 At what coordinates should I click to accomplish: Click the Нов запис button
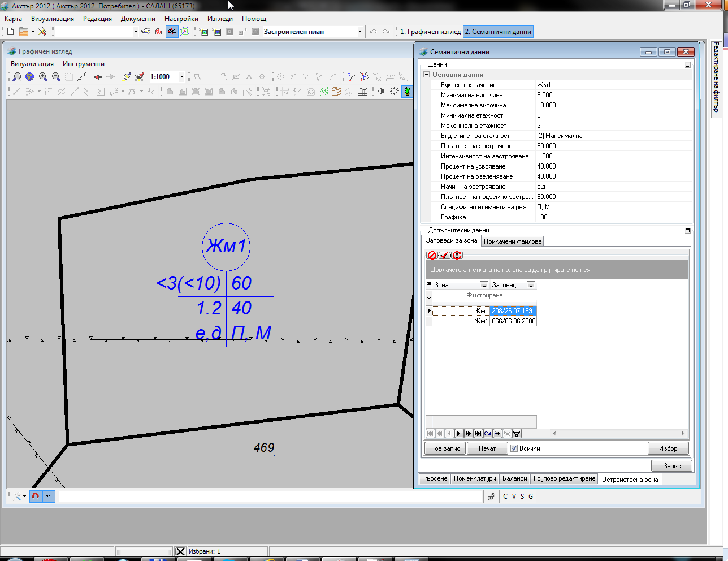click(445, 448)
